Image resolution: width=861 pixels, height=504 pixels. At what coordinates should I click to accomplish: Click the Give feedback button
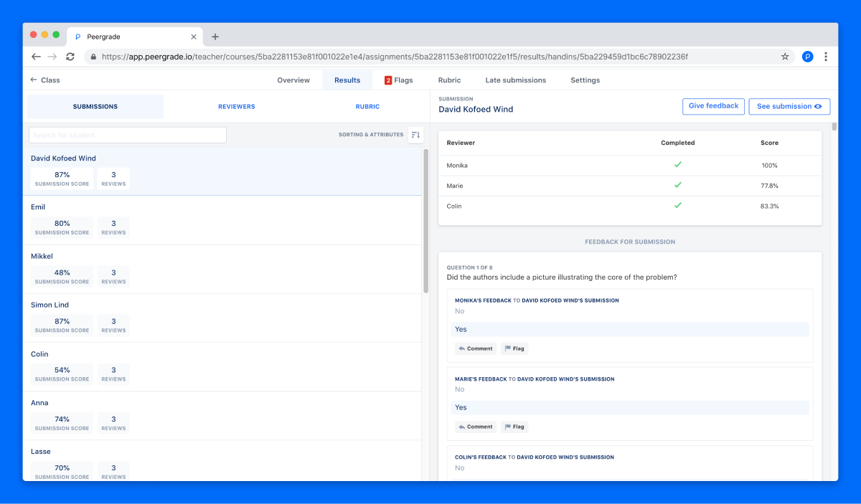click(x=713, y=106)
